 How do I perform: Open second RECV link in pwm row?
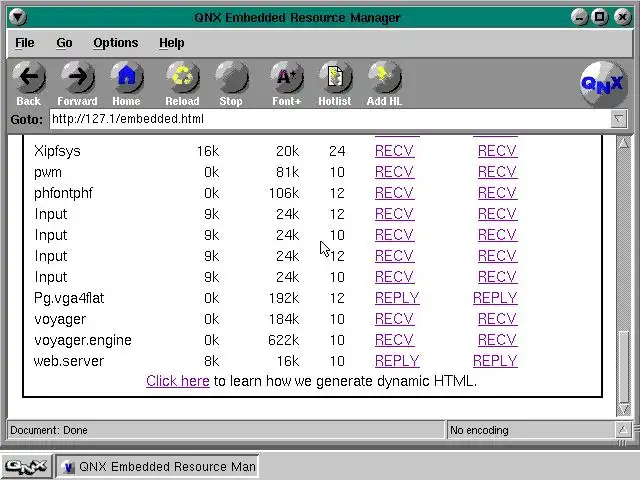(x=497, y=172)
